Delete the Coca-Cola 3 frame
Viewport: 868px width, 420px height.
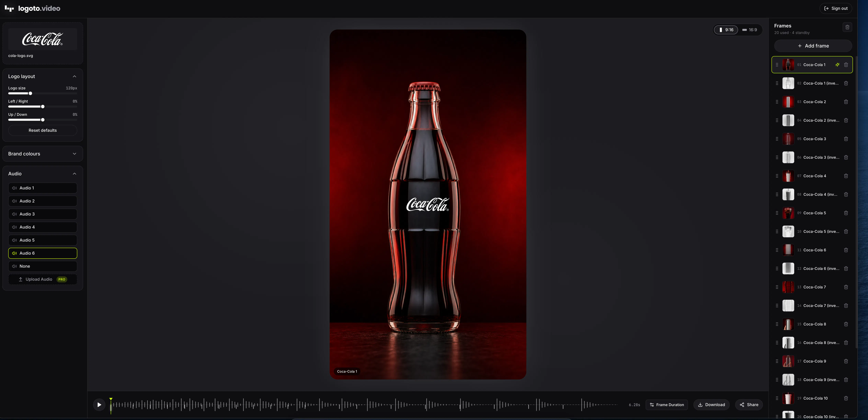pos(846,139)
